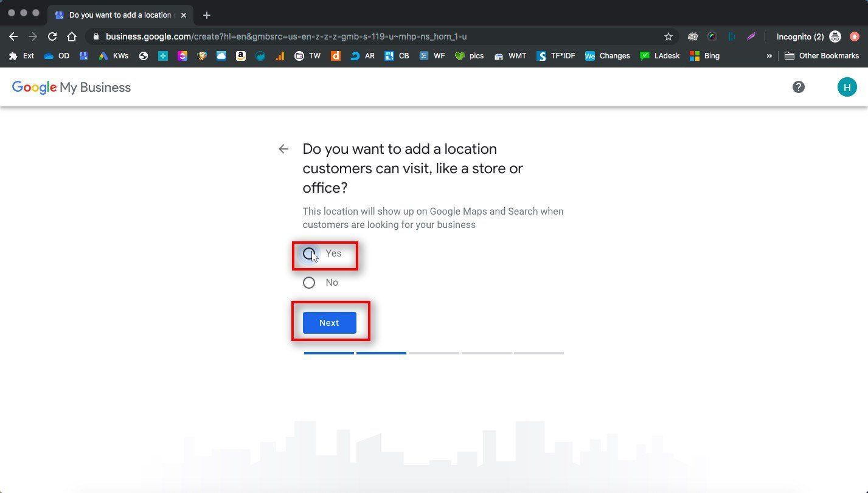Click the browser forward arrow

click(x=33, y=36)
